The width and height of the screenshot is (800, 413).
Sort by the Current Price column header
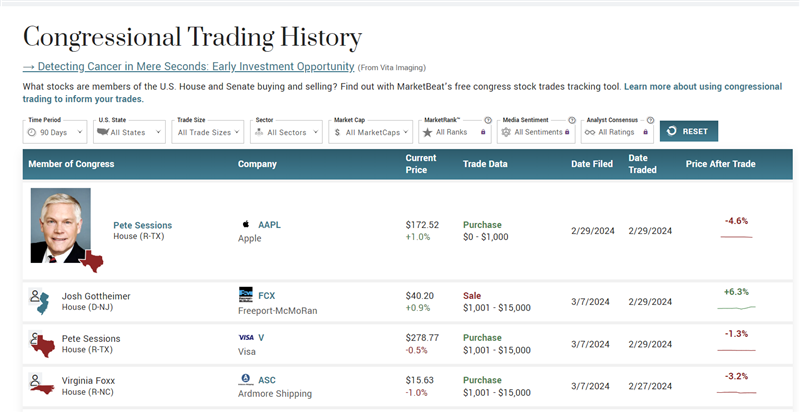pyautogui.click(x=422, y=164)
